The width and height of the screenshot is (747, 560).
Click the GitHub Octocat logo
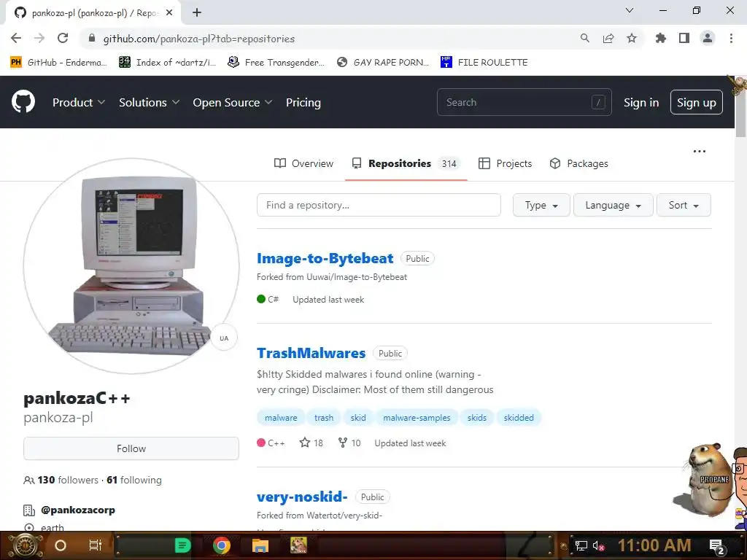point(23,102)
